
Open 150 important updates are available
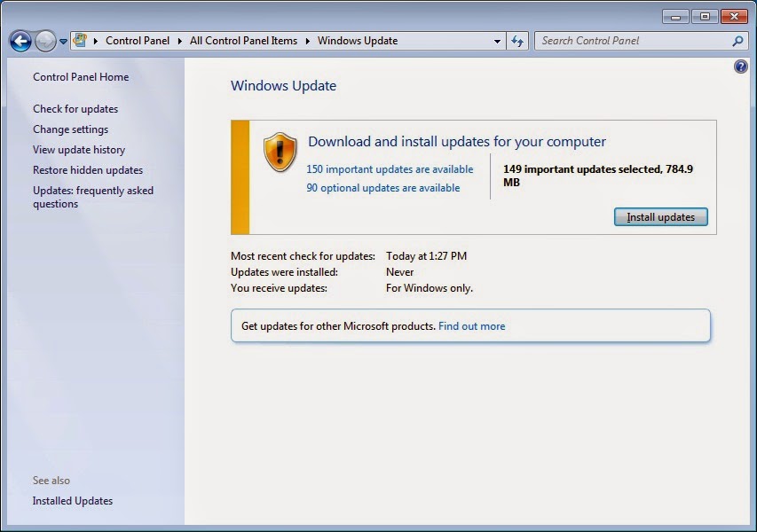[x=390, y=169]
